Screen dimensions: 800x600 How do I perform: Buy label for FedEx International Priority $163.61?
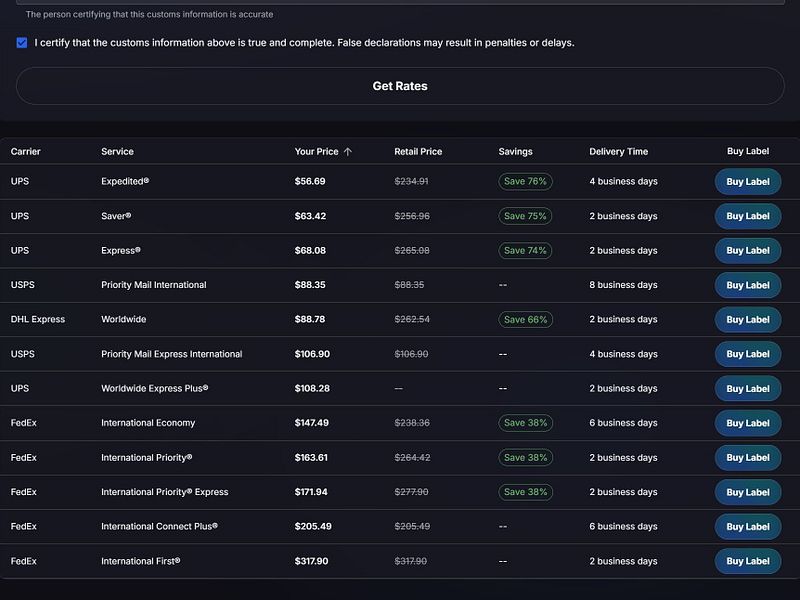748,458
